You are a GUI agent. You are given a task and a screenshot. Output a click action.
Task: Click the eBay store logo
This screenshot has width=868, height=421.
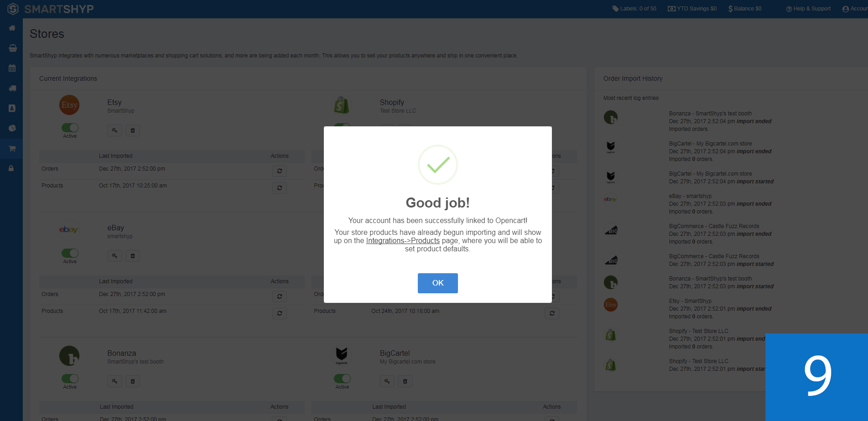pyautogui.click(x=69, y=230)
